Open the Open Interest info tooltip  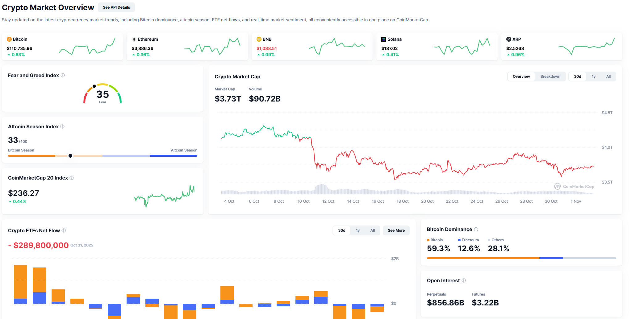tap(464, 280)
